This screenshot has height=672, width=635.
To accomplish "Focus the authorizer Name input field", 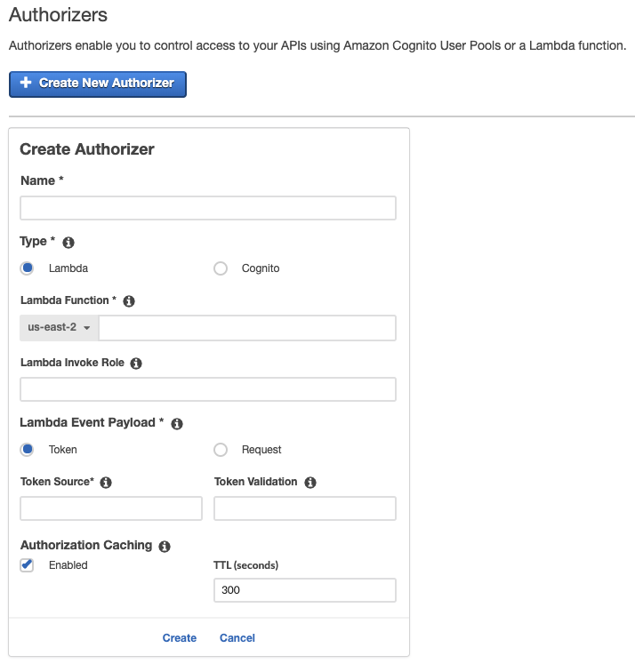I will click(207, 208).
